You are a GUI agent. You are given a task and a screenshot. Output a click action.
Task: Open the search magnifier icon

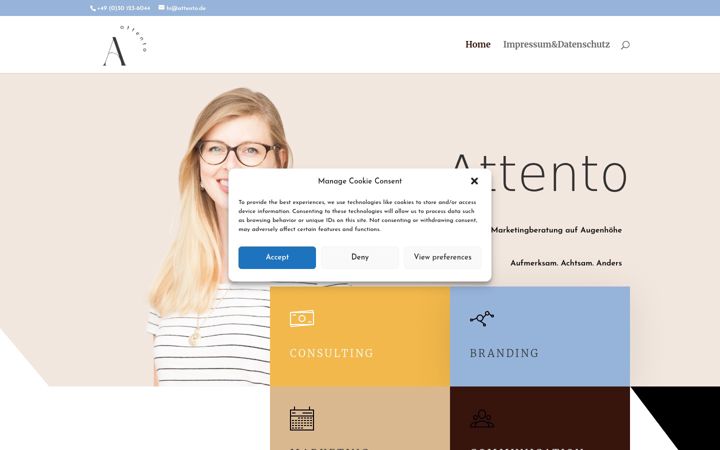pyautogui.click(x=625, y=45)
